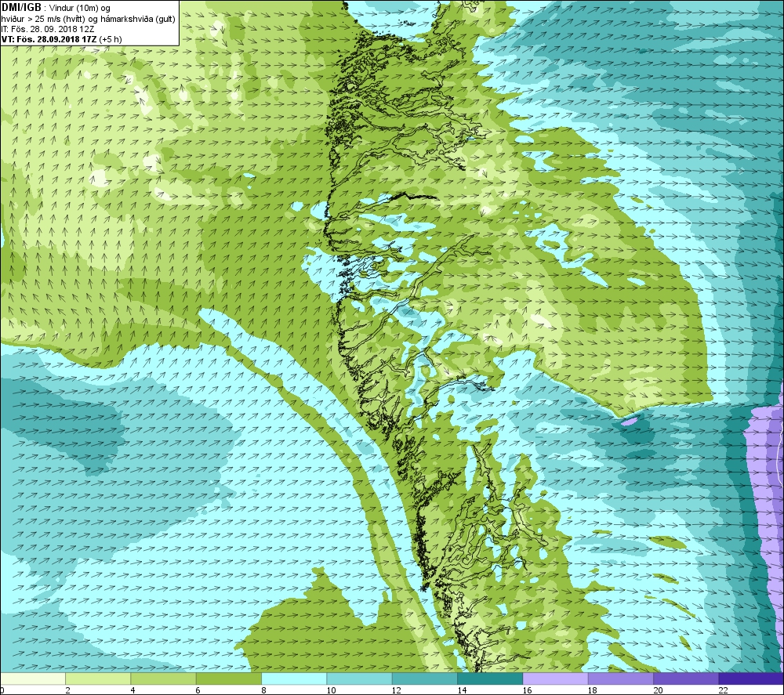Viewport: 784px width, 695px height.
Task: Click the light green 4–6 m/s legend swatch
Action: (x=164, y=679)
